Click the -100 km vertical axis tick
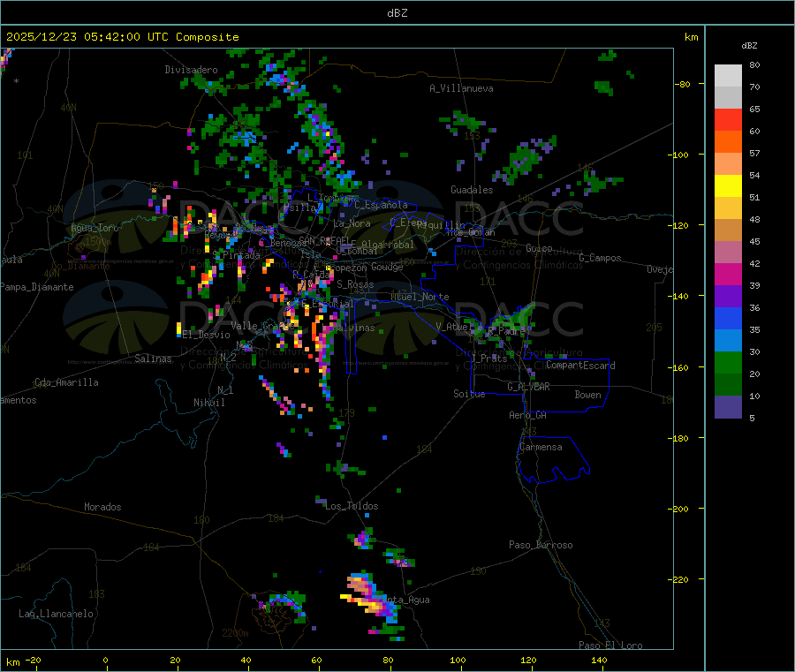Image resolution: width=795 pixels, height=672 pixels. 679,155
